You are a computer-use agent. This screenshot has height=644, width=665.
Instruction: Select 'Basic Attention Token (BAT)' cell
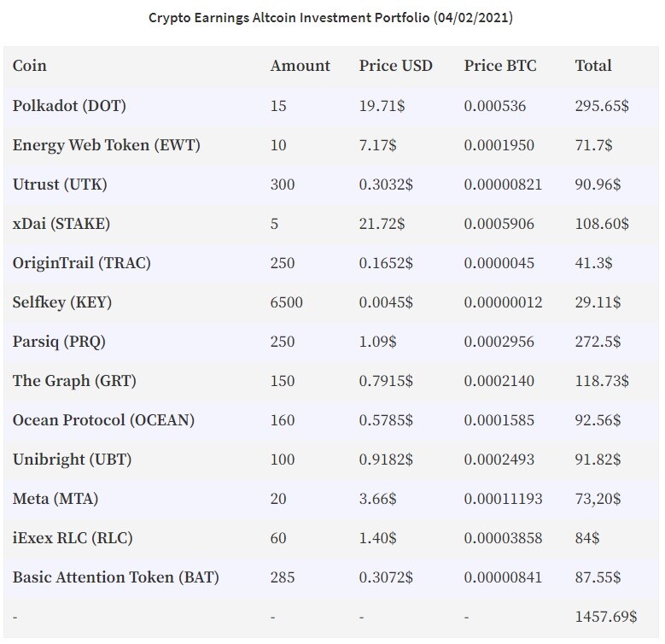tap(116, 577)
